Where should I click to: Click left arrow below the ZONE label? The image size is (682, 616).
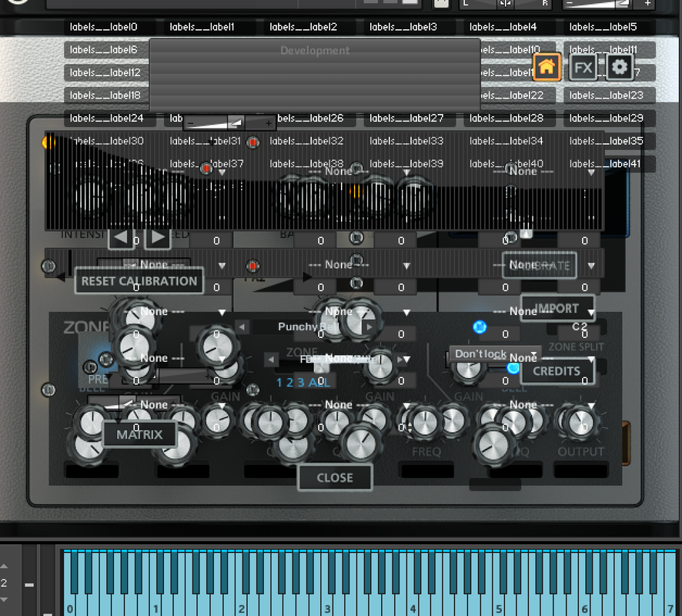pyautogui.click(x=271, y=360)
